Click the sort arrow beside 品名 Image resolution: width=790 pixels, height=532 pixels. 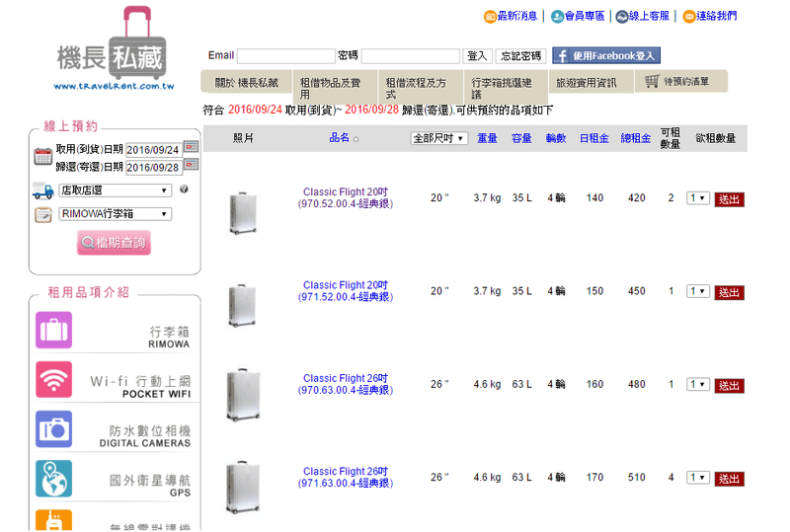click(355, 139)
